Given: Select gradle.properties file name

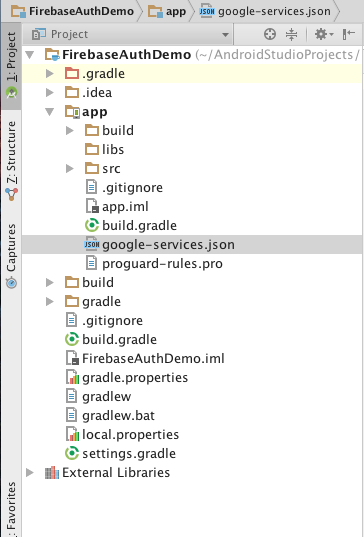Looking at the screenshot, I should click(x=135, y=378).
